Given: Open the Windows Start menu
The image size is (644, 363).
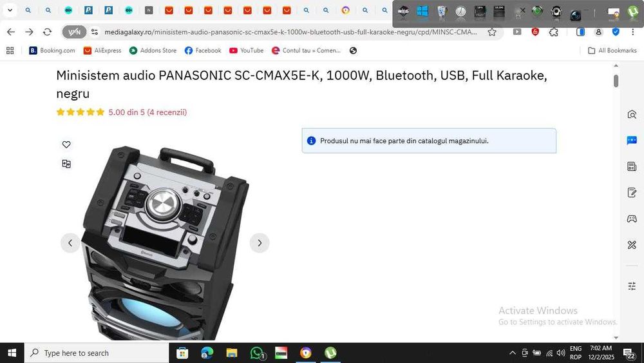Looking at the screenshot, I should click(x=12, y=353).
